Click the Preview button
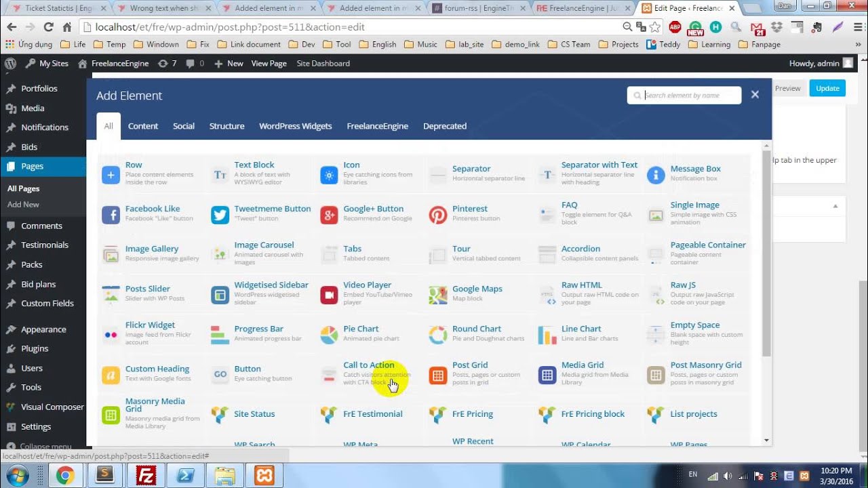Image resolution: width=868 pixels, height=488 pixels. (x=787, y=88)
